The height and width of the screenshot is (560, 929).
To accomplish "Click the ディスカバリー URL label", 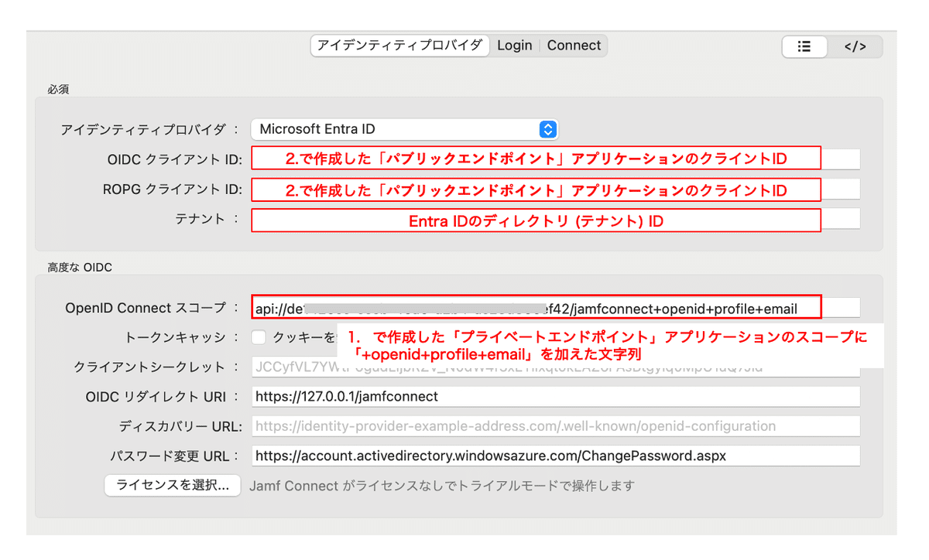I will tap(180, 426).
